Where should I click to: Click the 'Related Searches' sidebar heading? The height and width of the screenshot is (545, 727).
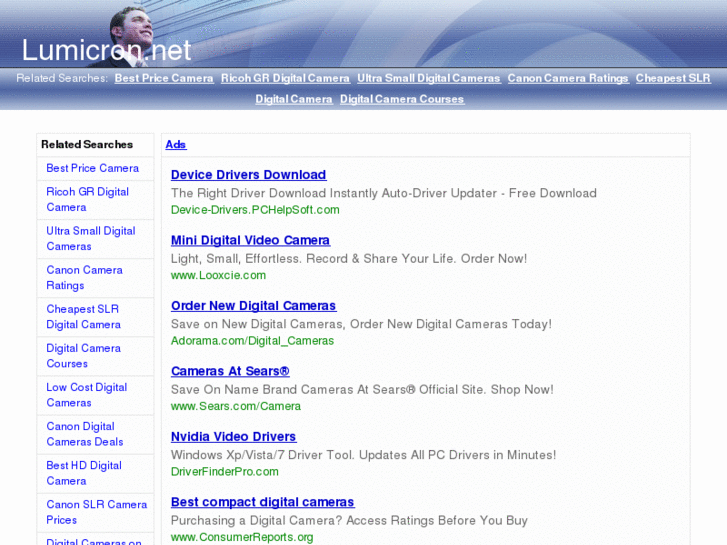(87, 145)
